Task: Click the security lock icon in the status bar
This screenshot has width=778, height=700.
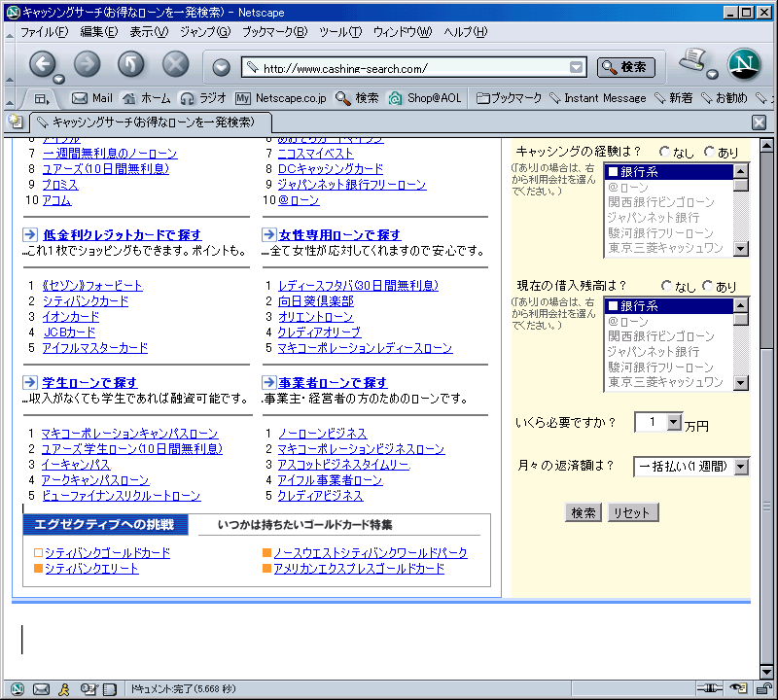Action: pos(764,688)
